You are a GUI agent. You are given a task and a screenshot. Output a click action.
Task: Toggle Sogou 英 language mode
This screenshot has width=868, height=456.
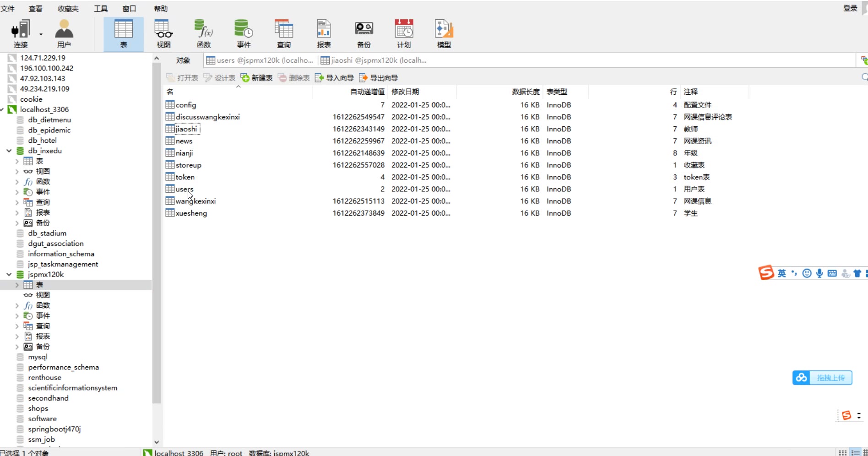coord(781,273)
